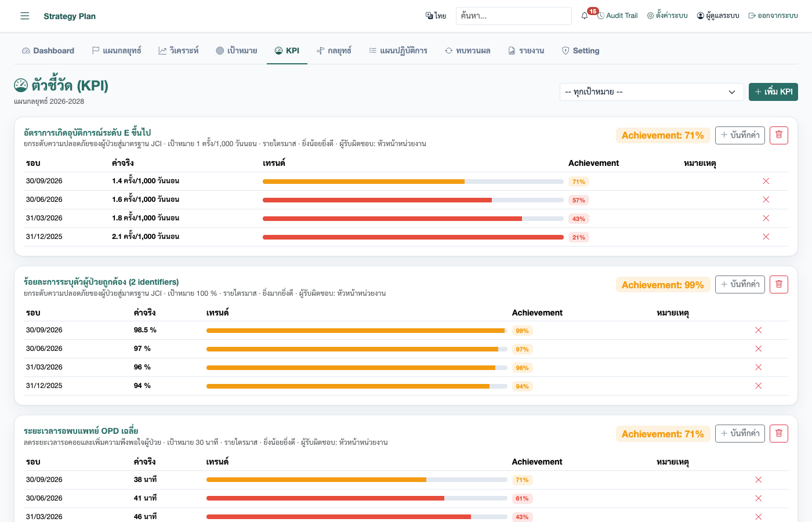Image resolution: width=812 pixels, height=522 pixels.
Task: Click the trend bar for 1.4 ครั้ง/1,000 วันนอน
Action: pyautogui.click(x=413, y=182)
